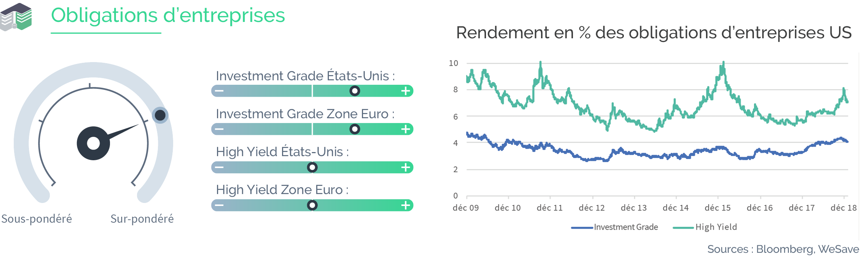Click minus icon on High Yield États-Unis slider
The height and width of the screenshot is (258, 868).
coord(219,167)
